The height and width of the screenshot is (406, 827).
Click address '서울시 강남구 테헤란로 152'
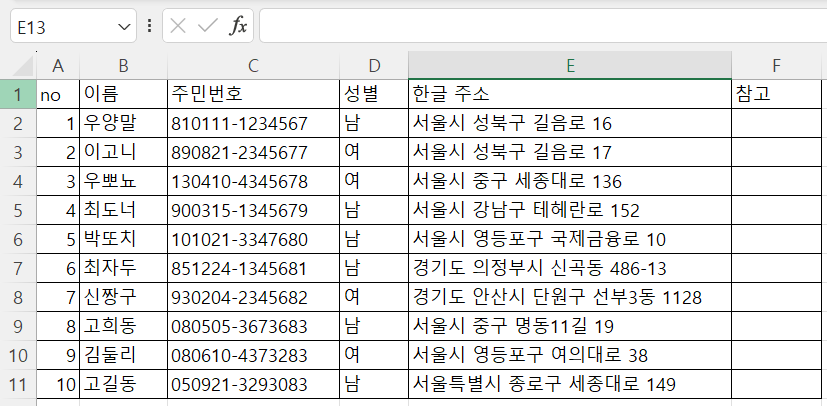570,210
